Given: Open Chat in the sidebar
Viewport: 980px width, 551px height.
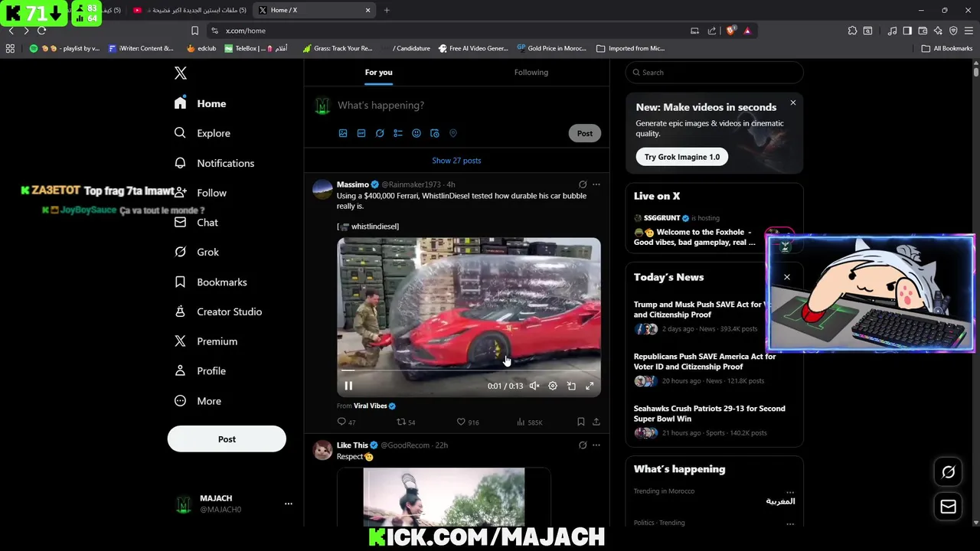Looking at the screenshot, I should 196,223.
